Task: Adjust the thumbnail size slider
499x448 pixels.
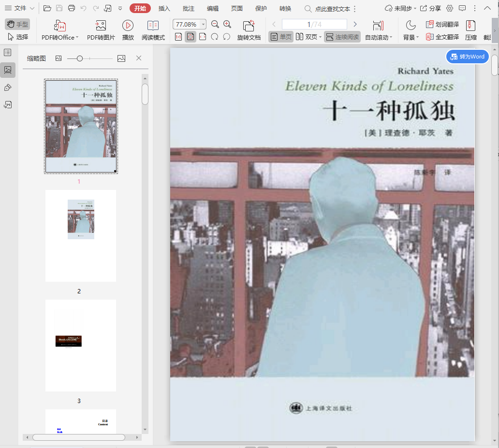Action: 80,58
